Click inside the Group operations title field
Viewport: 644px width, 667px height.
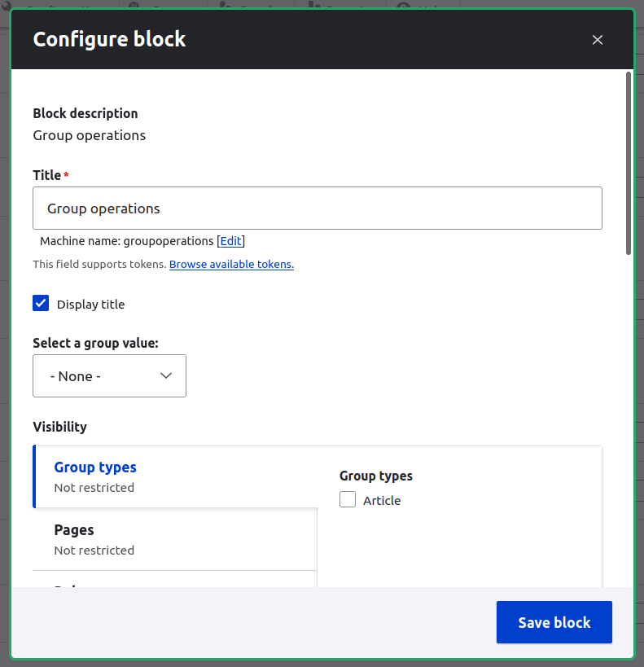point(318,208)
